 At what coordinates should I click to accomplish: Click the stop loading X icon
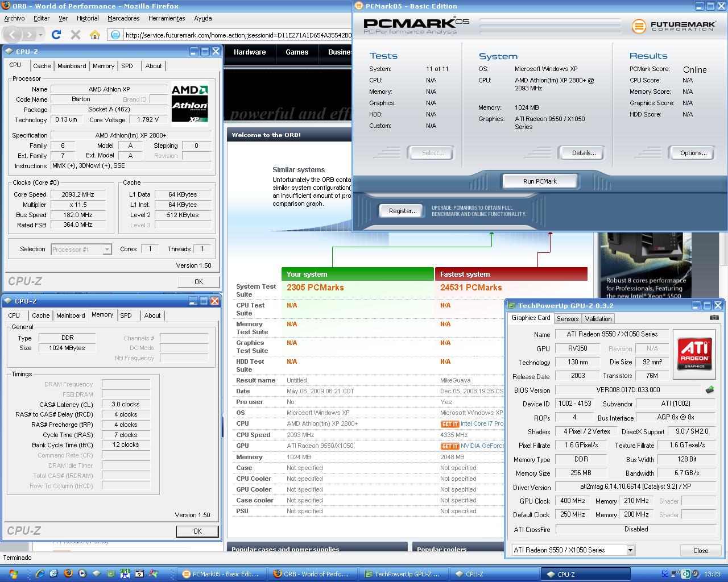pyautogui.click(x=75, y=35)
